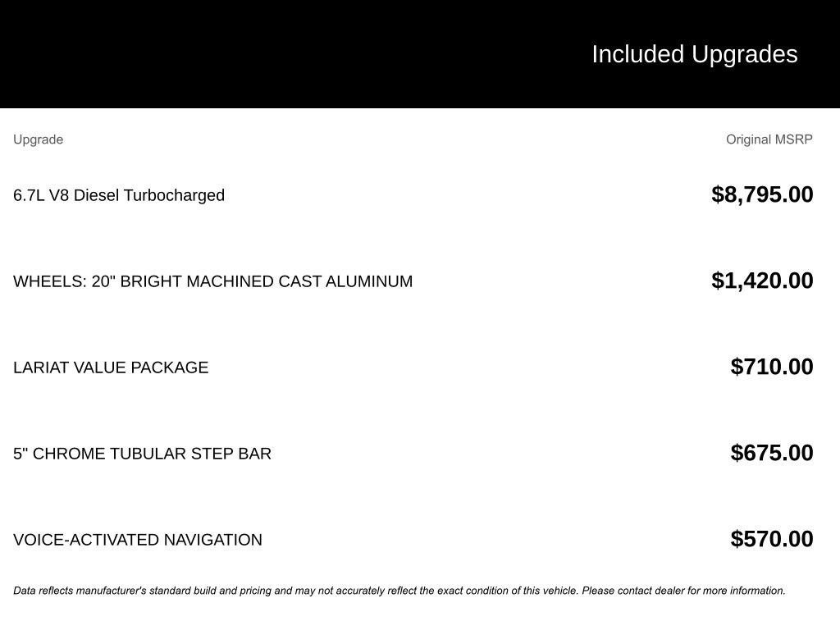Select the Lariat Value Package entry

pyautogui.click(x=111, y=367)
